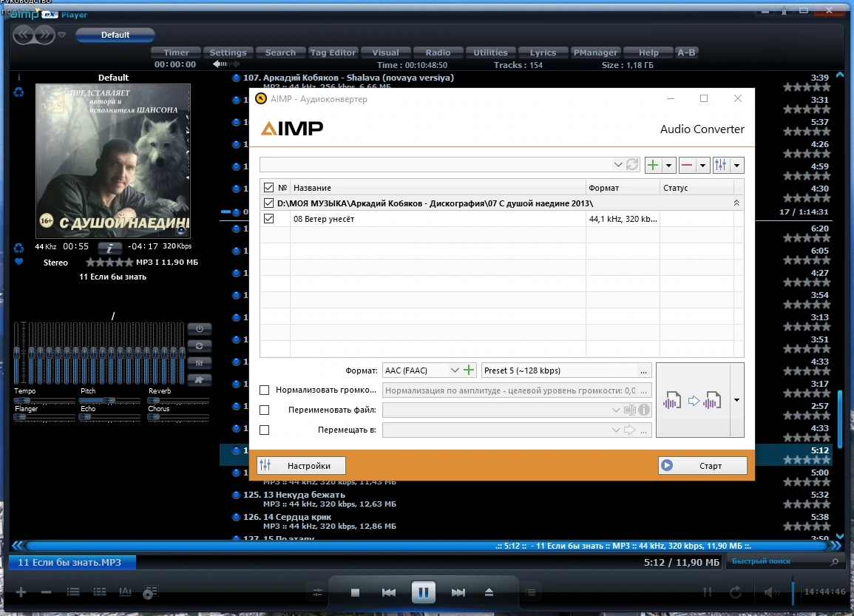The width and height of the screenshot is (854, 616).
Task: Toggle the select-all checkbox in table header
Action: pos(268,187)
